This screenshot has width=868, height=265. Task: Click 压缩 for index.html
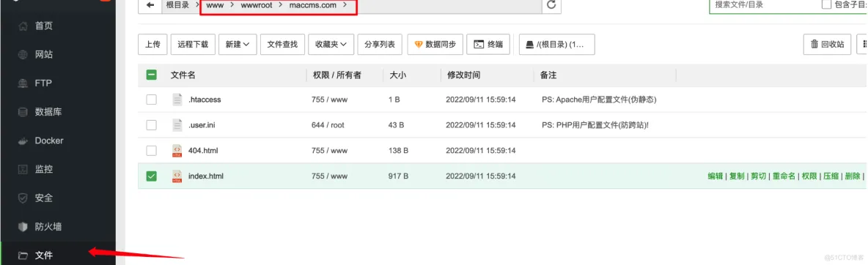pyautogui.click(x=831, y=176)
